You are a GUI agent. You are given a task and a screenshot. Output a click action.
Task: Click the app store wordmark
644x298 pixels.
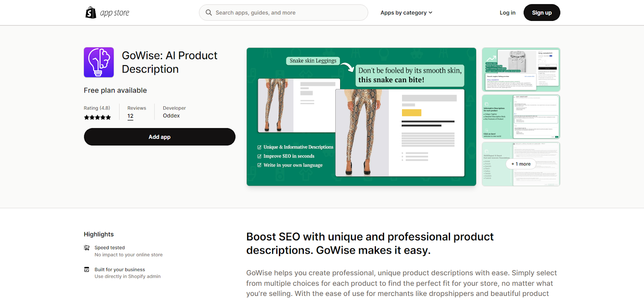point(115,13)
